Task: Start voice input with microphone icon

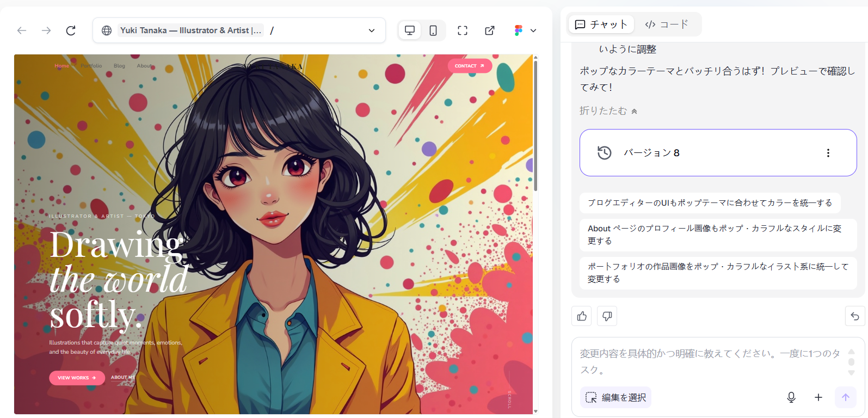Action: tap(791, 398)
